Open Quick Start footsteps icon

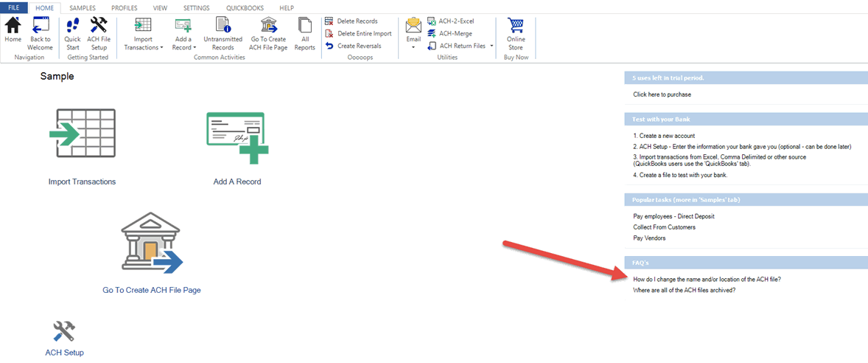point(72,26)
